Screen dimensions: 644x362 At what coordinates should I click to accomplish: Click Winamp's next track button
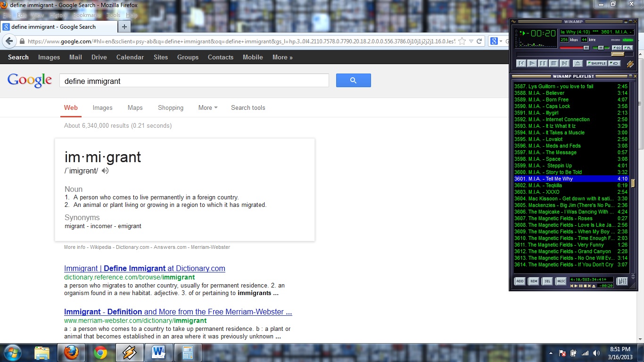pyautogui.click(x=564, y=63)
